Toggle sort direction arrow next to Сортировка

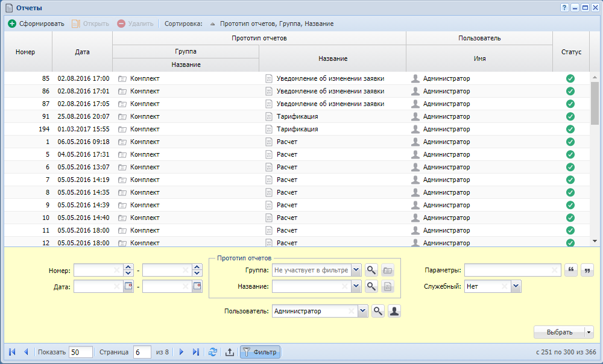pos(213,24)
